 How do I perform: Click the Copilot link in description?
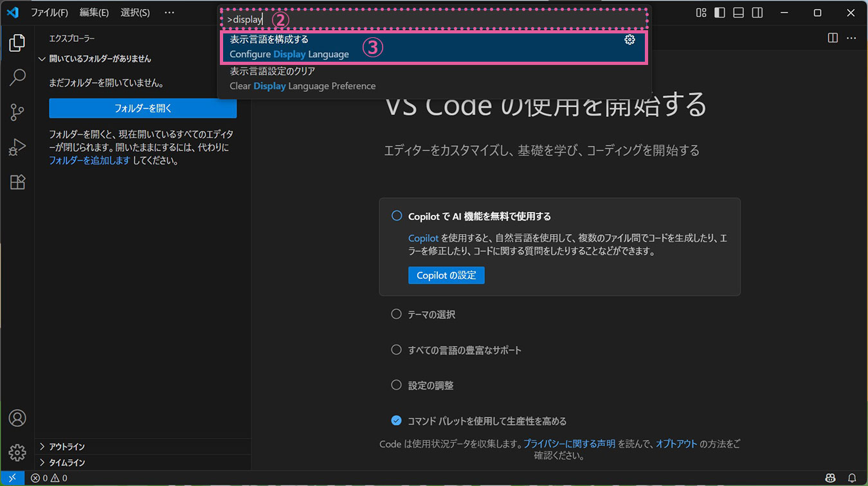(423, 238)
